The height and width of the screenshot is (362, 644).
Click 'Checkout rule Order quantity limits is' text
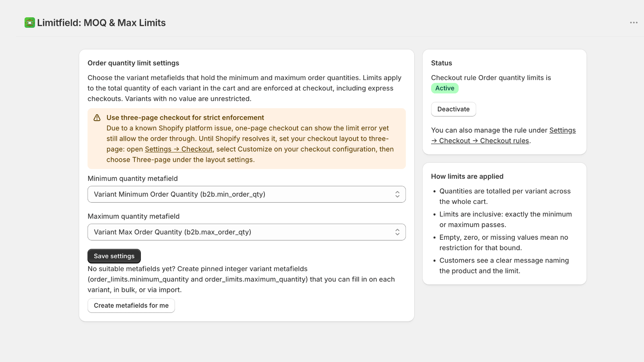click(491, 78)
